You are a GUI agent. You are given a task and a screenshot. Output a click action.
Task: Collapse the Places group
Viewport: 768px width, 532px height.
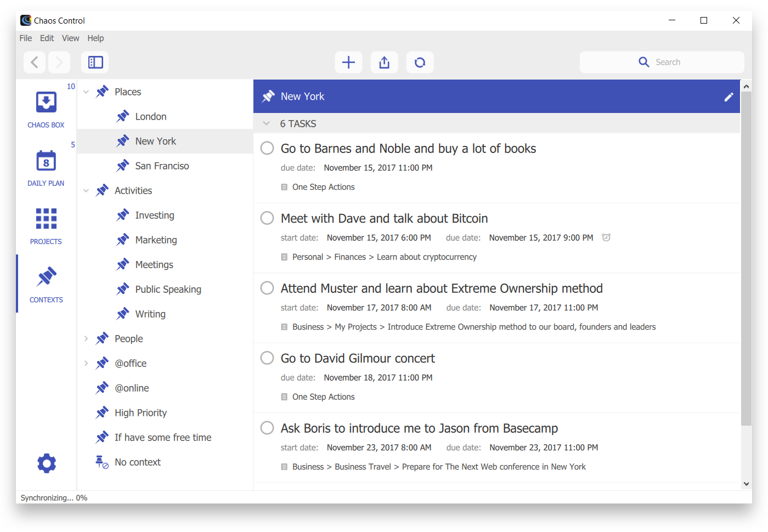[86, 92]
